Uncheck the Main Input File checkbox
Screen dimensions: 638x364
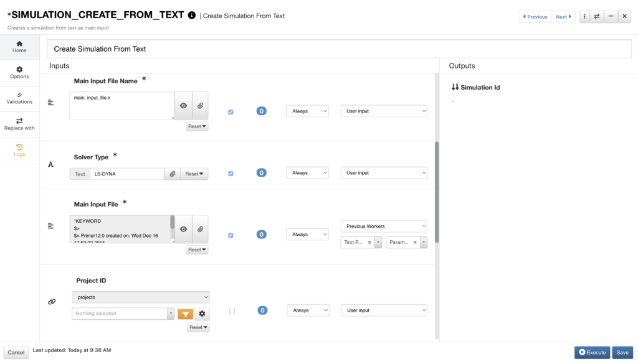231,235
